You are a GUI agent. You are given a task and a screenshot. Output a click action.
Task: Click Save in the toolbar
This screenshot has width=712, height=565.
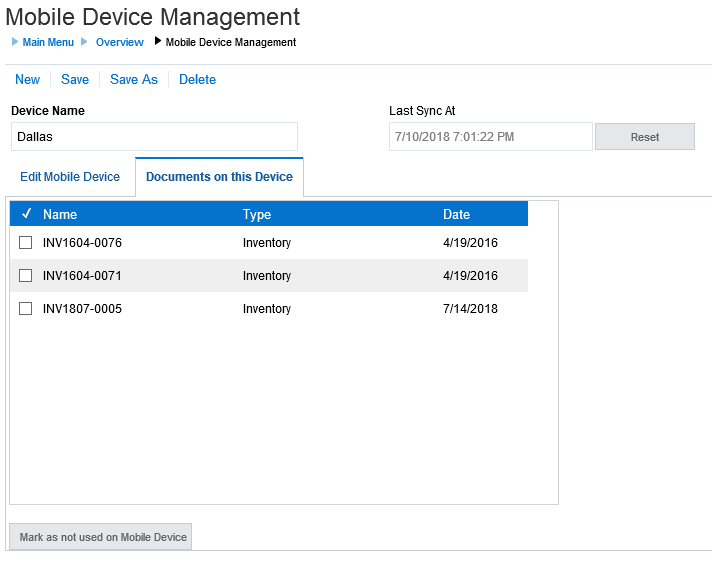point(75,80)
